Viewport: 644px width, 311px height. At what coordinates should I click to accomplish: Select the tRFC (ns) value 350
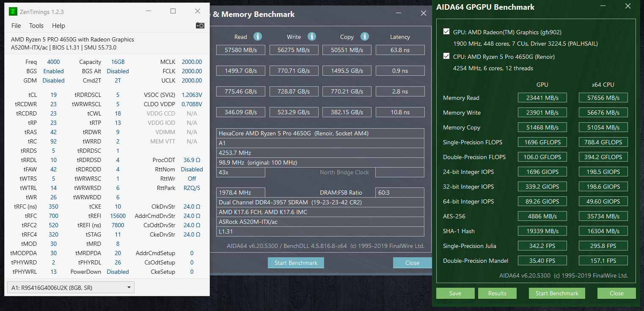53,206
